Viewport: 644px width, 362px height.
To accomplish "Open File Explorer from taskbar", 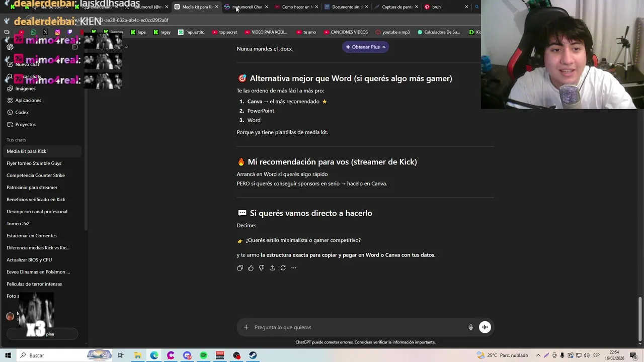I will click(x=137, y=355).
